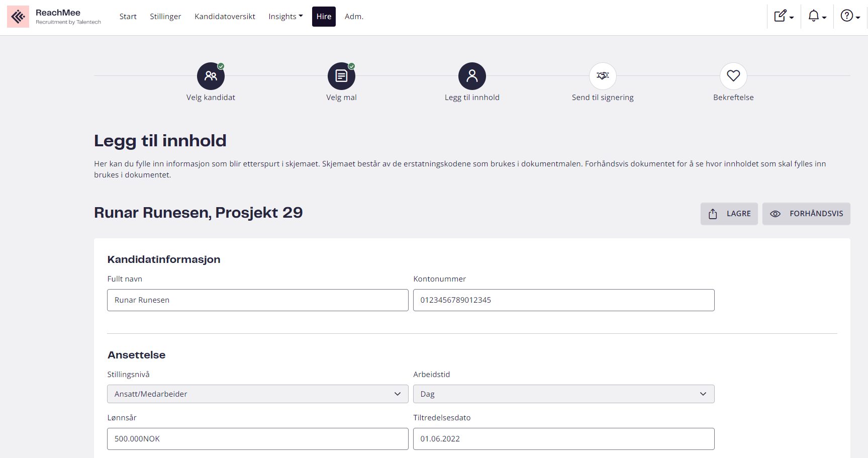Click the Legg til innhold step icon
This screenshot has height=458, width=868.
472,76
